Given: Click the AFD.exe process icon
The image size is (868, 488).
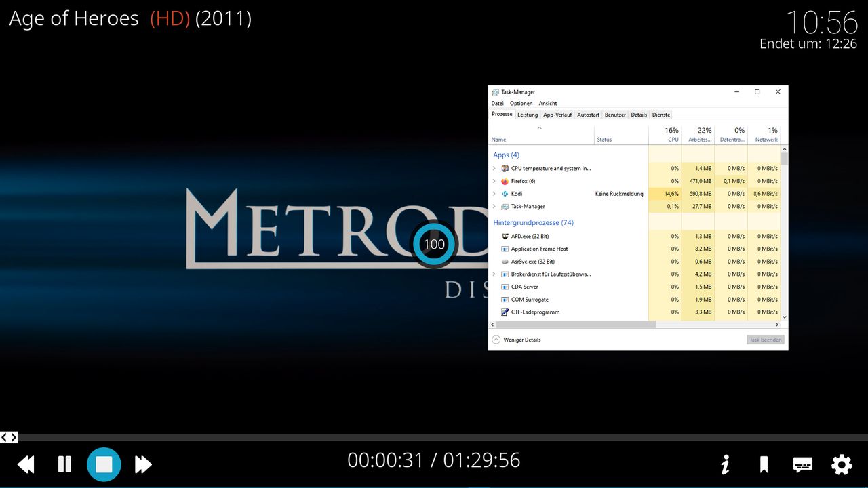Looking at the screenshot, I should click(x=505, y=236).
